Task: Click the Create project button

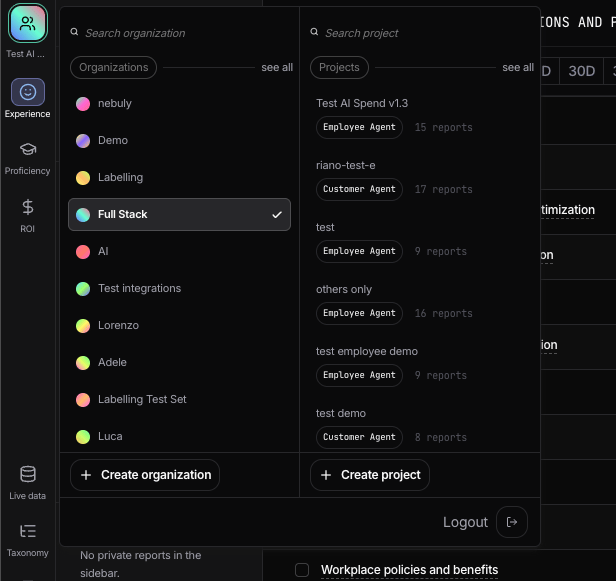Action: 370,475
